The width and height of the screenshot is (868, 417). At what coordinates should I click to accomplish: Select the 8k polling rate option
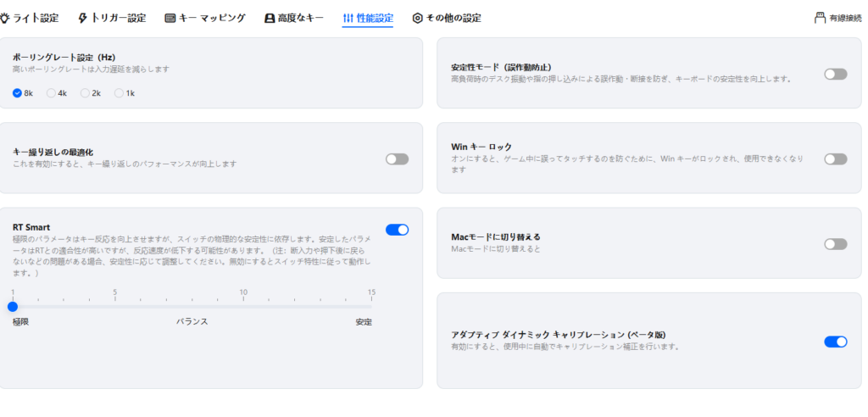(x=18, y=93)
